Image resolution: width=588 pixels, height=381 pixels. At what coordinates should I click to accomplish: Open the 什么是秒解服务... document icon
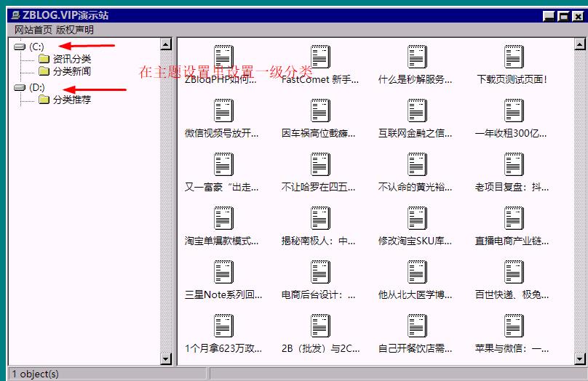417,57
